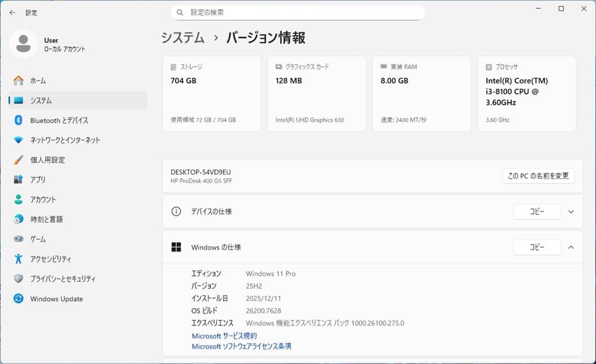Click the ホーム house icon
This screenshot has width=596, height=364.
point(18,81)
